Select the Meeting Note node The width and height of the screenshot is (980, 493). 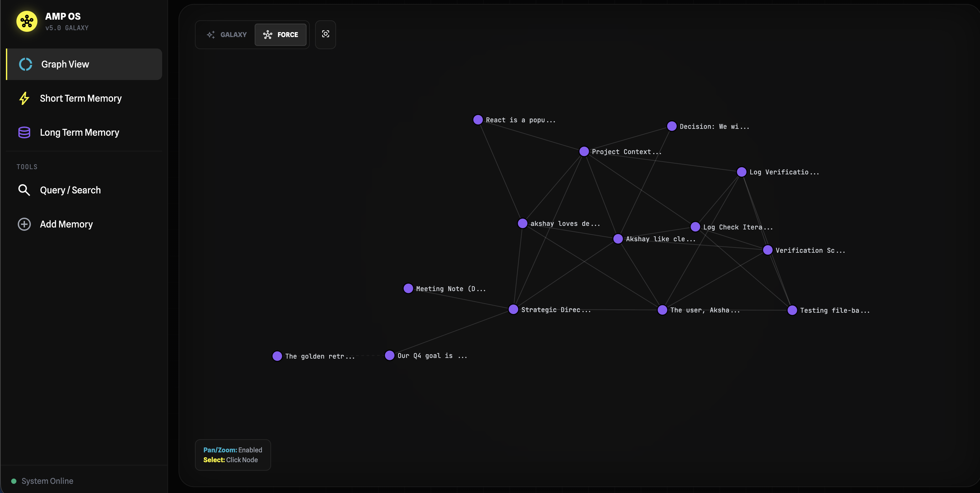click(408, 288)
